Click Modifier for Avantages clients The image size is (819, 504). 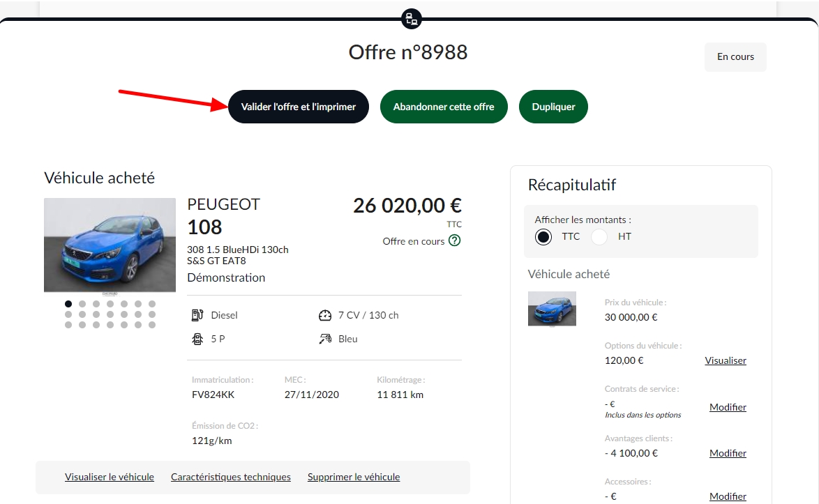point(728,453)
